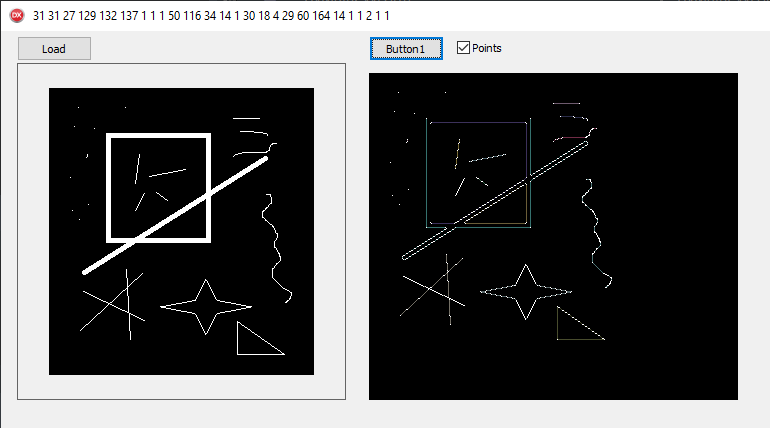Screen dimensions: 770x428
Task: Click the processed contour output image
Action: point(553,236)
